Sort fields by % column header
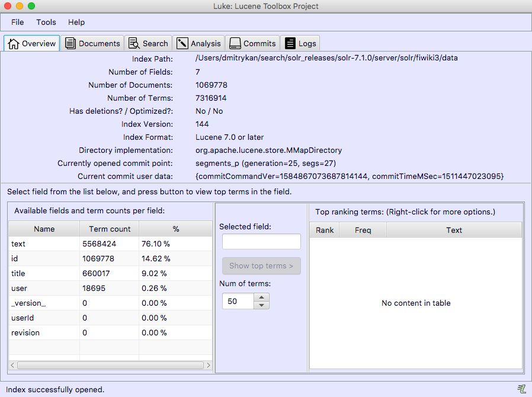 [176, 229]
